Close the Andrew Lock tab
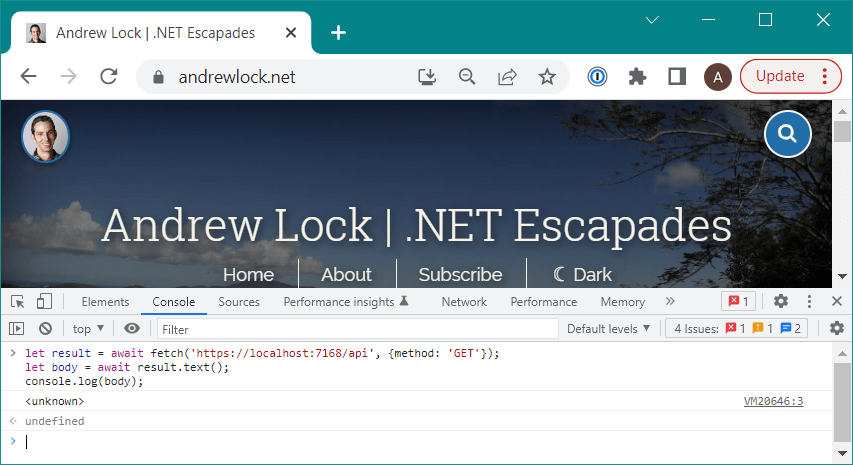Screen dimensions: 853x465 291,33
